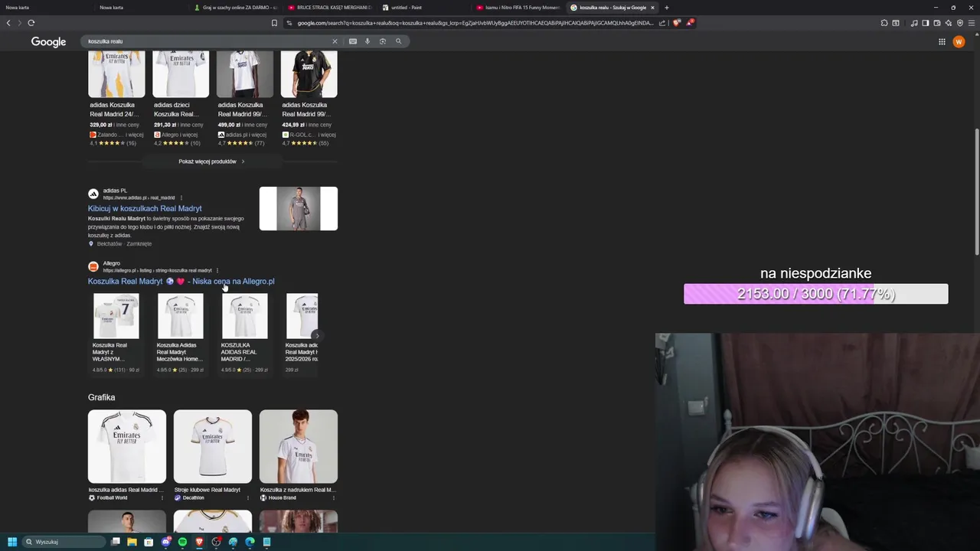Viewport: 980px width, 551px height.
Task: Open more options for adidas PL result
Action: pyautogui.click(x=181, y=197)
